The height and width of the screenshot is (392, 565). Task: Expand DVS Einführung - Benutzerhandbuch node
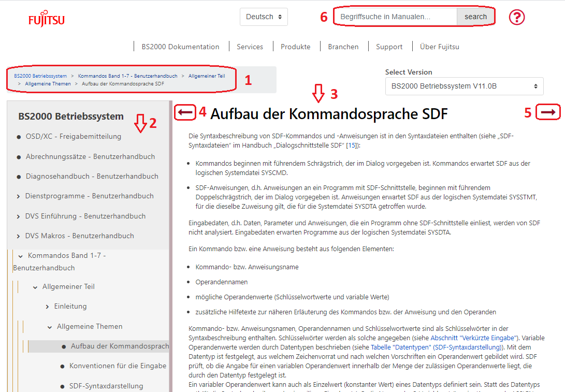tap(19, 216)
